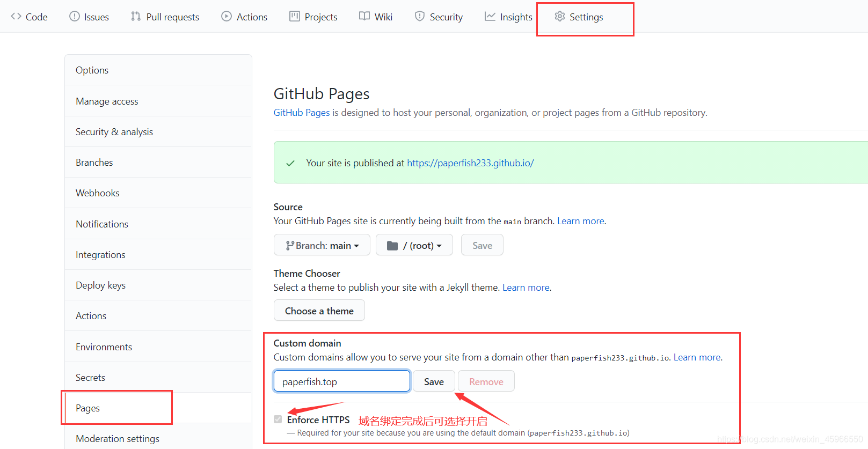This screenshot has width=868, height=449.
Task: Click the Wiki book icon
Action: pos(364,17)
